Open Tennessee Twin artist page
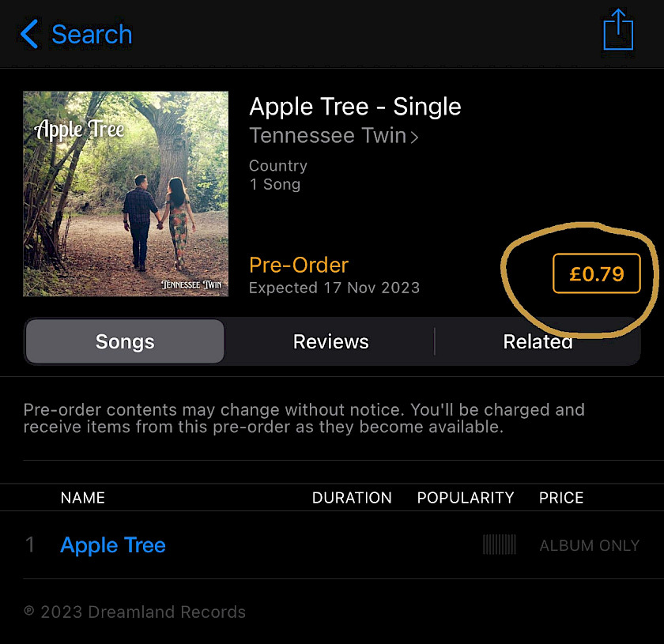Image resolution: width=664 pixels, height=644 pixels. pyautogui.click(x=328, y=136)
